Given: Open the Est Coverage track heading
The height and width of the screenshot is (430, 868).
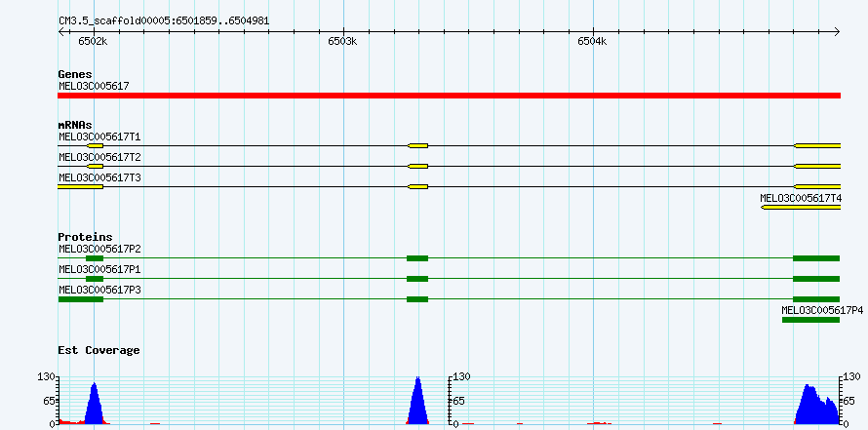Looking at the screenshot, I should point(99,350).
